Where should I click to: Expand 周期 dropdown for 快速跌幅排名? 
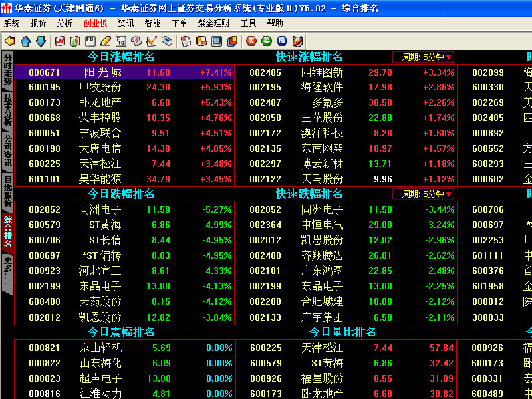tap(423, 194)
